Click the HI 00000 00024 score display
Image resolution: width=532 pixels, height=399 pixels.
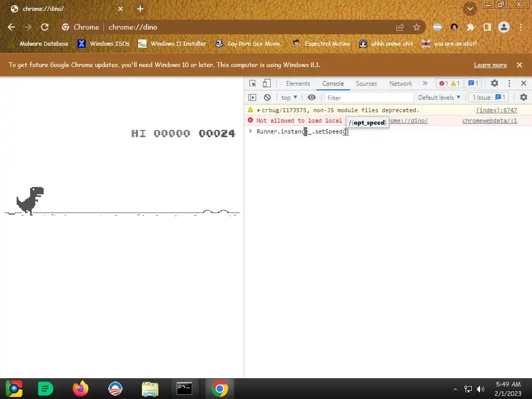[x=183, y=134]
